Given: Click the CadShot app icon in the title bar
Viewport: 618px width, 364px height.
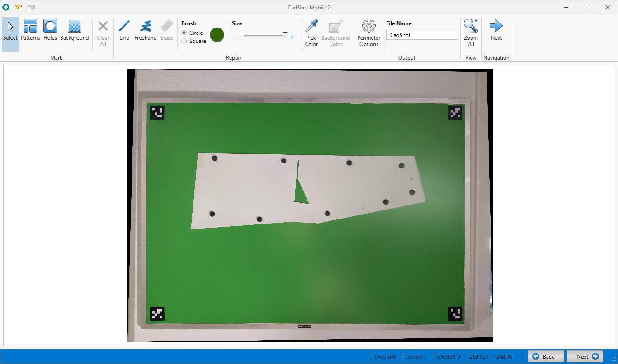Looking at the screenshot, I should point(6,7).
